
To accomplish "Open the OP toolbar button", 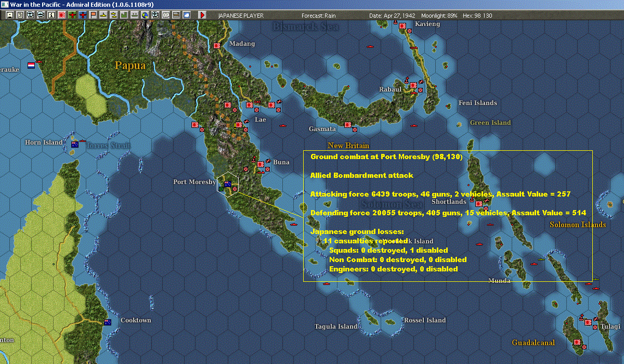I will pyautogui.click(x=165, y=15).
